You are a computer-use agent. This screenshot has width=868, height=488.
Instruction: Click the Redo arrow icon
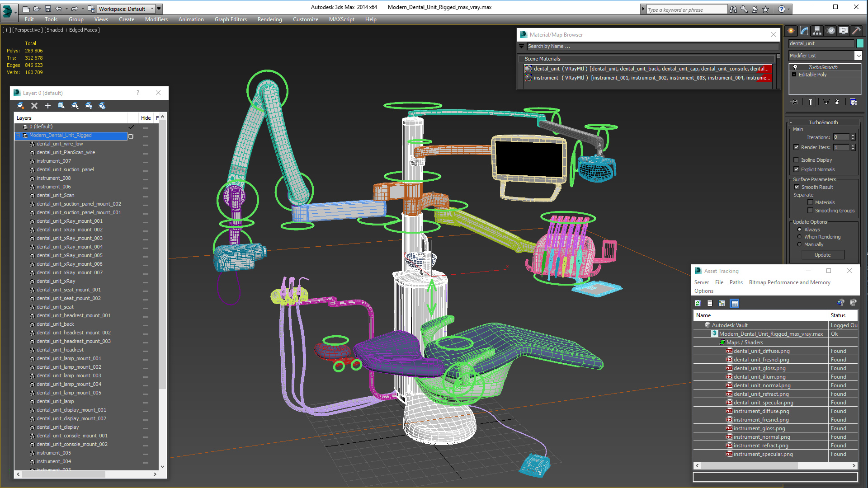[x=75, y=9]
